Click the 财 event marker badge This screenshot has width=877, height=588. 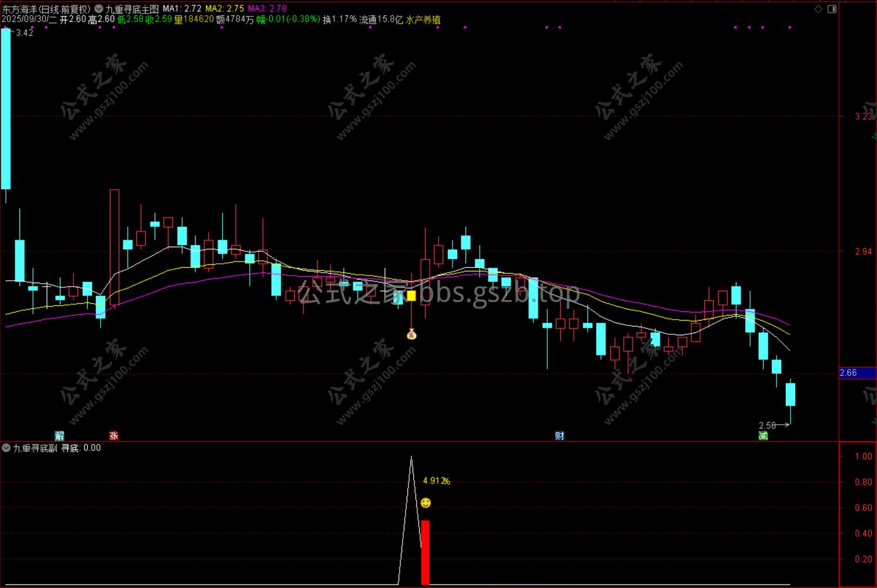(x=560, y=435)
